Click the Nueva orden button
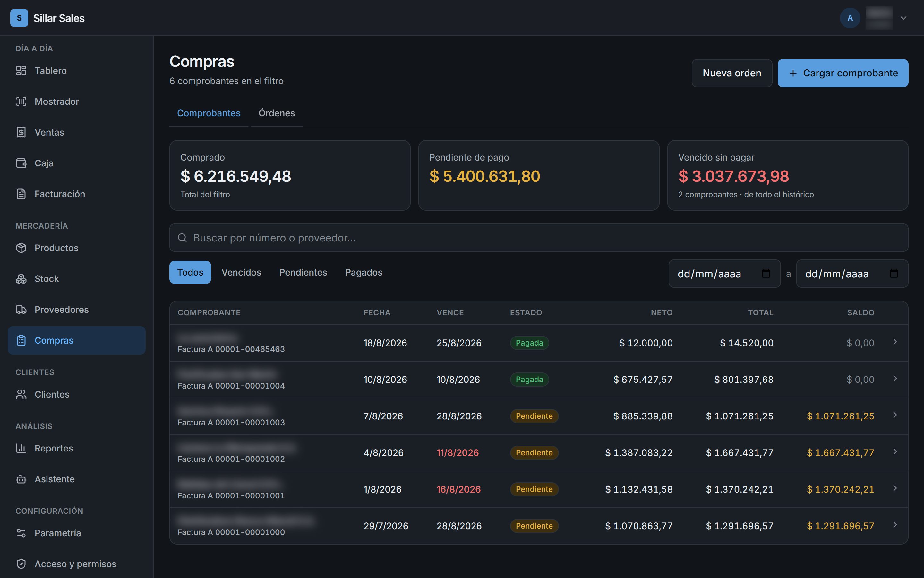924x578 pixels. tap(732, 73)
